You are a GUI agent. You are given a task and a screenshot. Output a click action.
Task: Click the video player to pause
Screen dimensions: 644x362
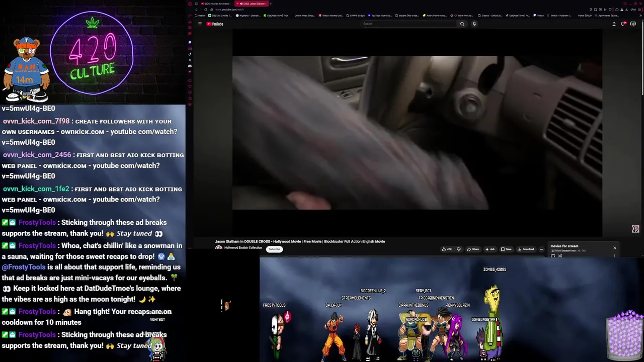coord(417,133)
